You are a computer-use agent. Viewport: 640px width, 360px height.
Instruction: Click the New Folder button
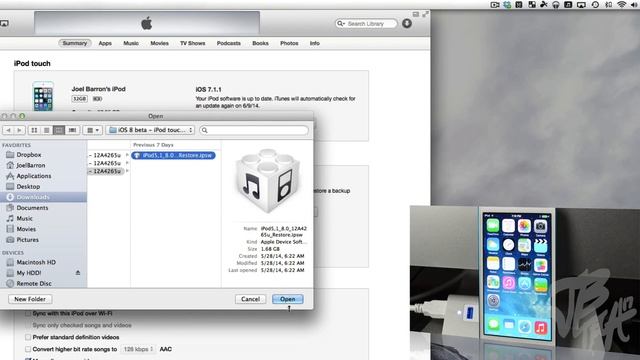point(30,299)
